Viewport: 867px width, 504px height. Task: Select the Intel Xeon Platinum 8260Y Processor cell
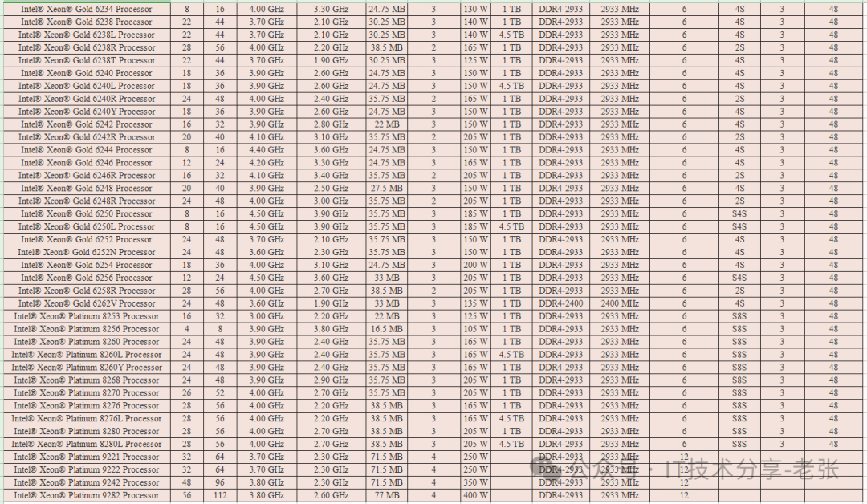(86, 368)
